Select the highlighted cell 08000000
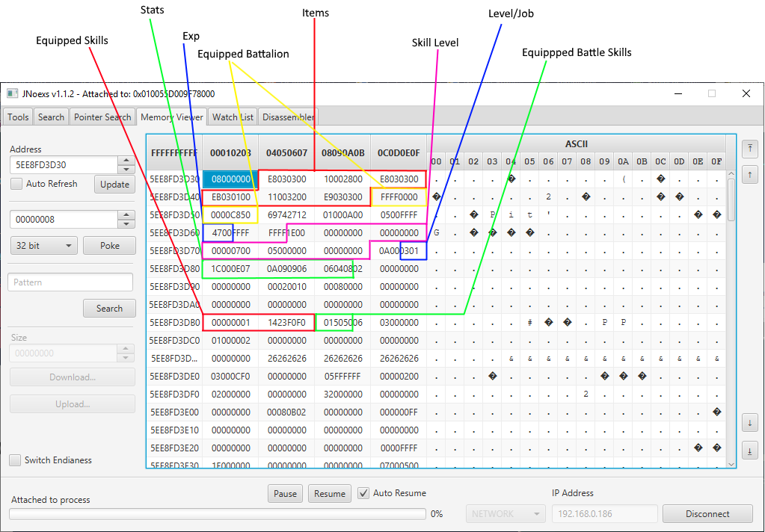The image size is (765, 532). point(230,179)
